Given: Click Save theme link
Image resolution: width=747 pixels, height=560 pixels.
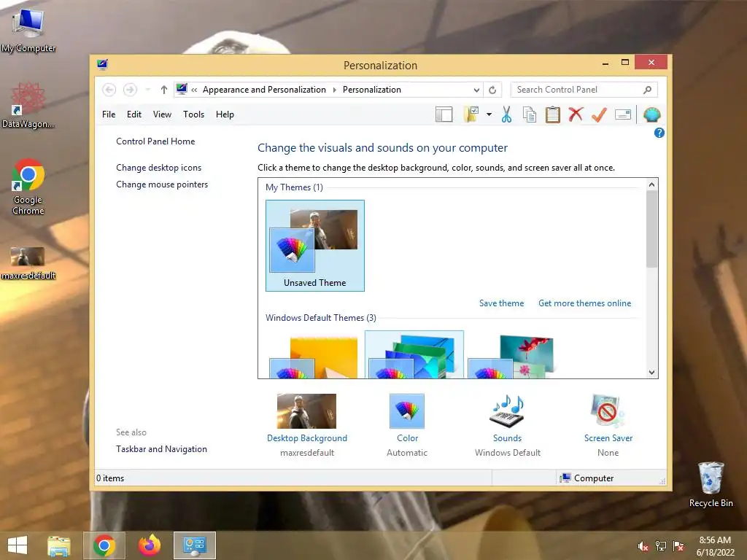Looking at the screenshot, I should (501, 303).
